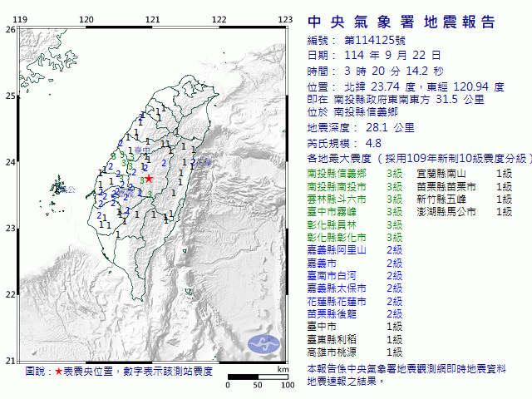Click the Penghu islands on the map

point(57,186)
